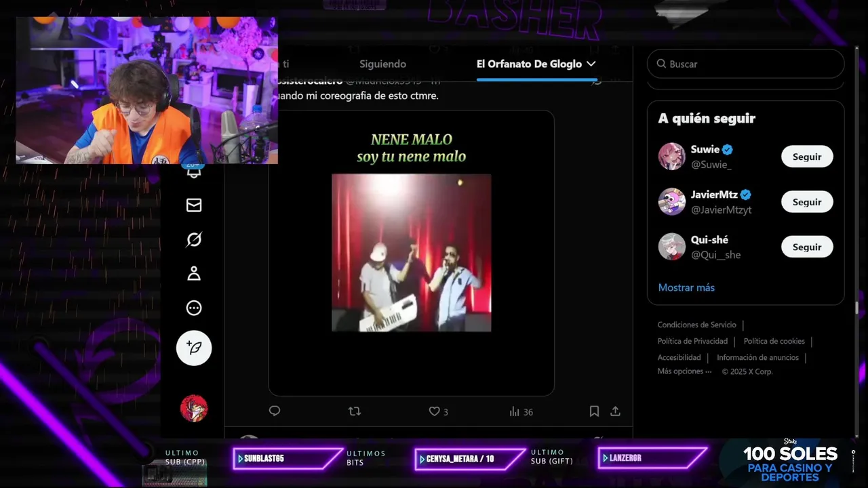Open the Grok icon in sidebar
The width and height of the screenshot is (868, 488).
(x=194, y=239)
